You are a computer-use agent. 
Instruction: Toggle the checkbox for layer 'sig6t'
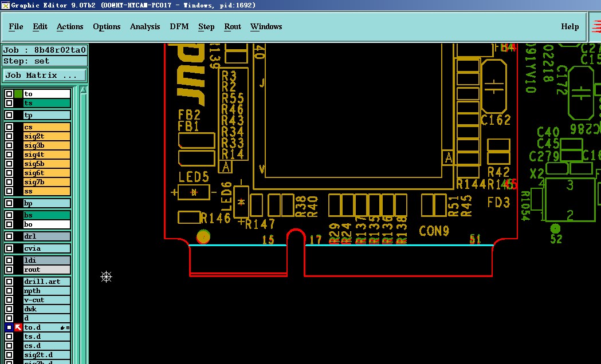[9, 173]
